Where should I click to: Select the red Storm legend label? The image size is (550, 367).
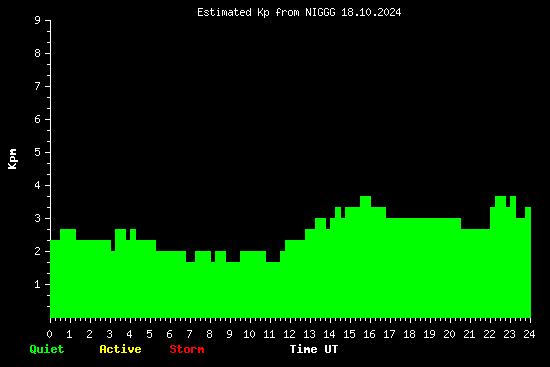tap(187, 349)
